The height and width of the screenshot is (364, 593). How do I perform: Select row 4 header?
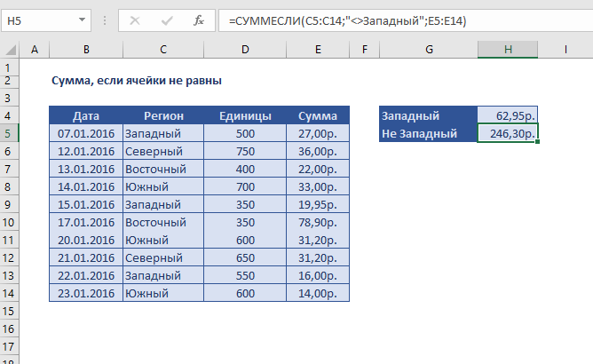(x=9, y=115)
